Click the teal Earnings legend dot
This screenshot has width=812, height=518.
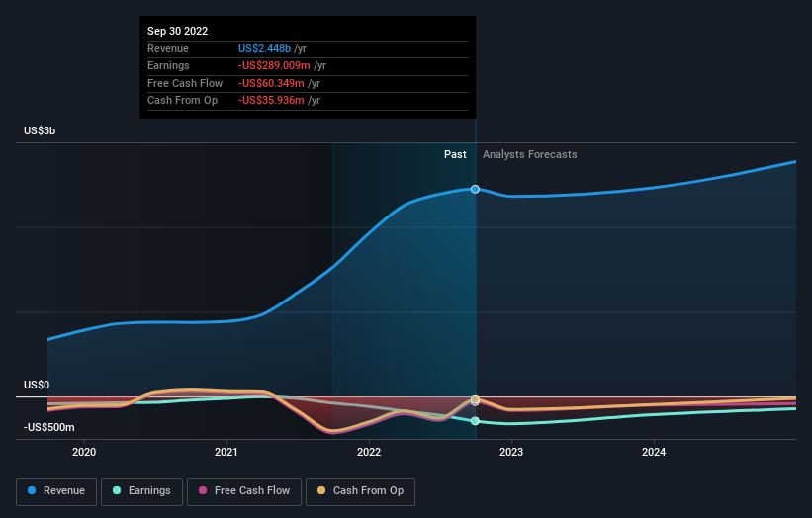click(x=117, y=490)
